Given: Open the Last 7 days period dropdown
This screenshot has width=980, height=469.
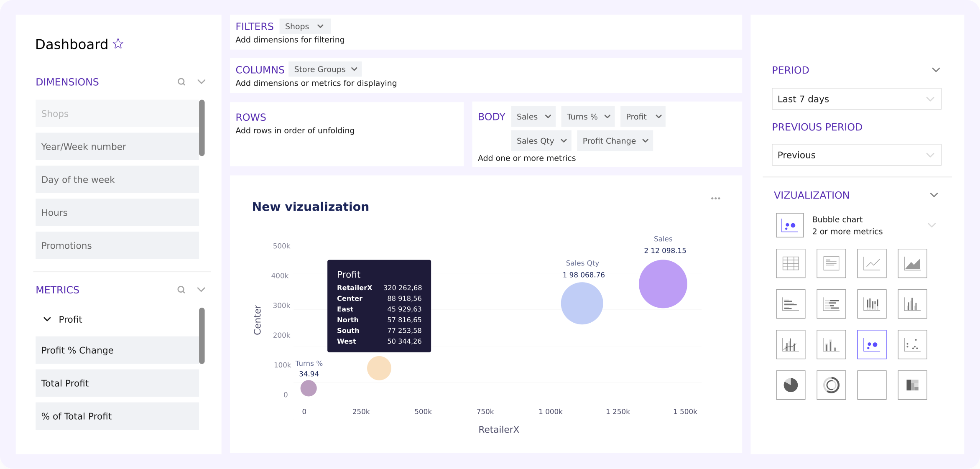Looking at the screenshot, I should [856, 99].
